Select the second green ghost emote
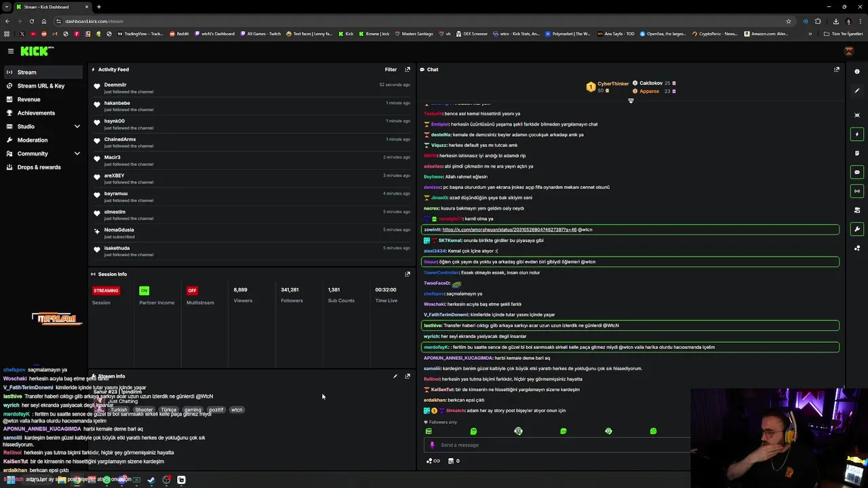 [473, 431]
